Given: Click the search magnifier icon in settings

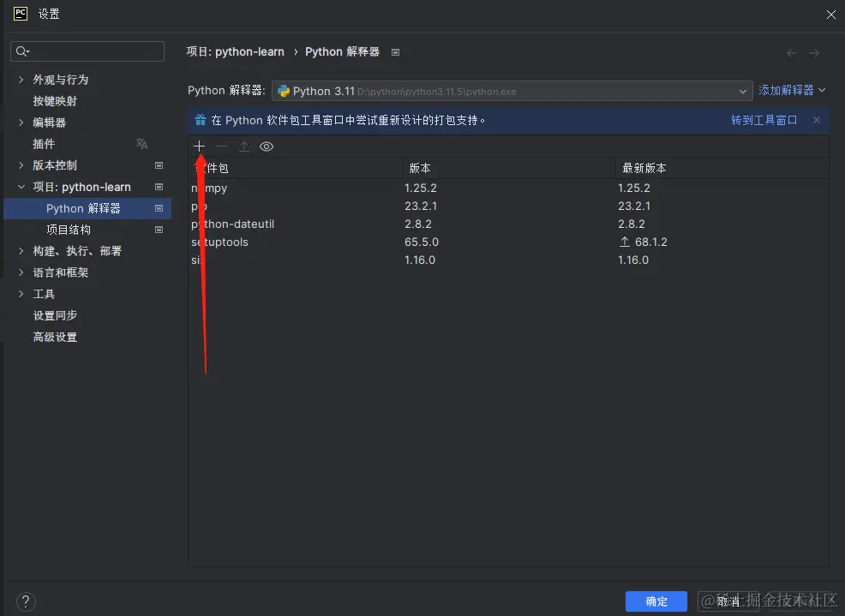Looking at the screenshot, I should (22, 51).
